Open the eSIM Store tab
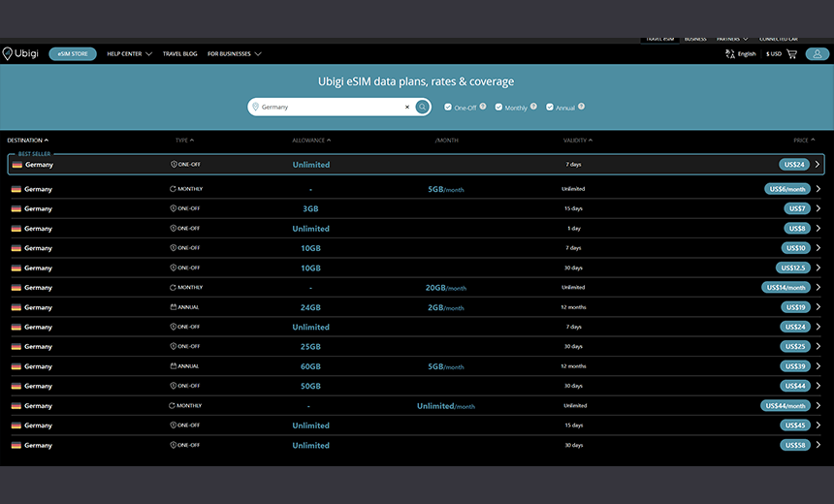The height and width of the screenshot is (504, 834). pyautogui.click(x=73, y=53)
